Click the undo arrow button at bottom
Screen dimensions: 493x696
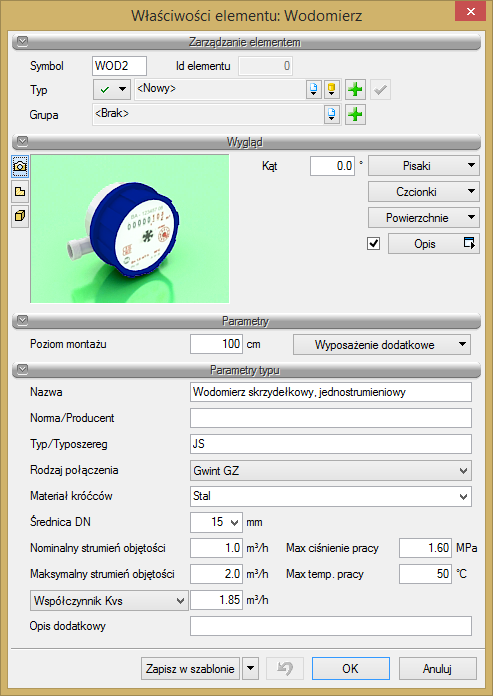point(285,668)
